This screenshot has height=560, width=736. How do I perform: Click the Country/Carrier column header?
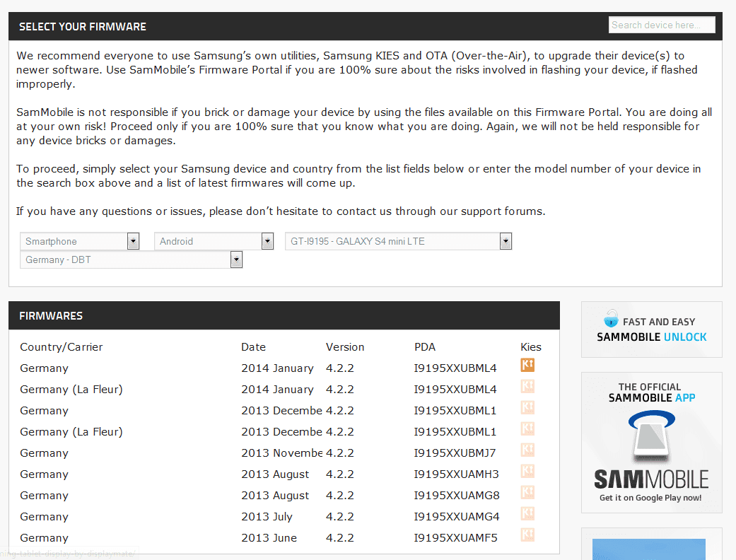(61, 347)
